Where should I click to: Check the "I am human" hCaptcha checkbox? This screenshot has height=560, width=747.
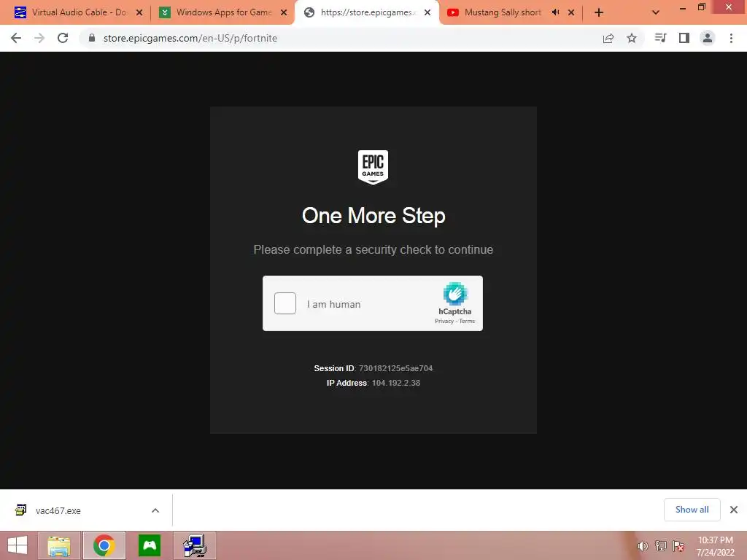(285, 303)
